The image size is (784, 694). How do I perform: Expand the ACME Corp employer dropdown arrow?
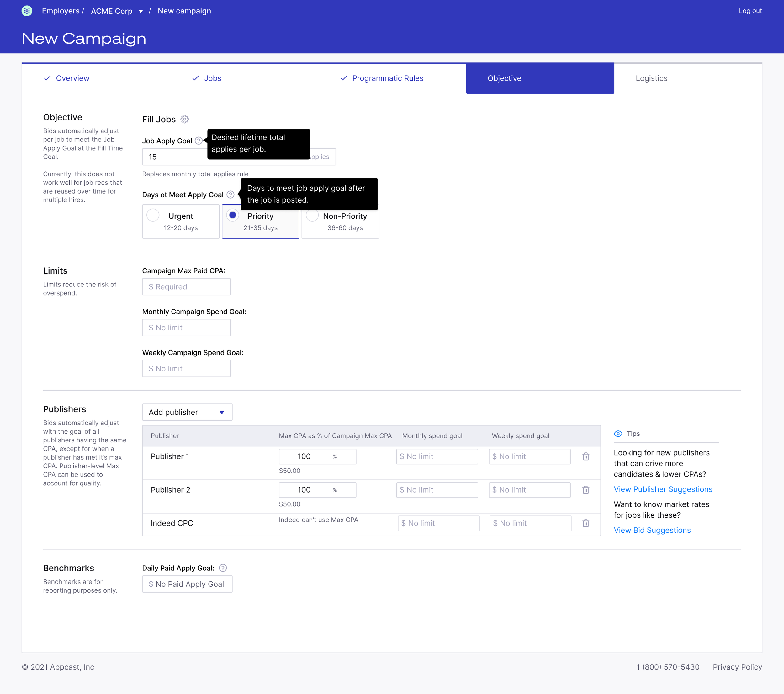(141, 12)
